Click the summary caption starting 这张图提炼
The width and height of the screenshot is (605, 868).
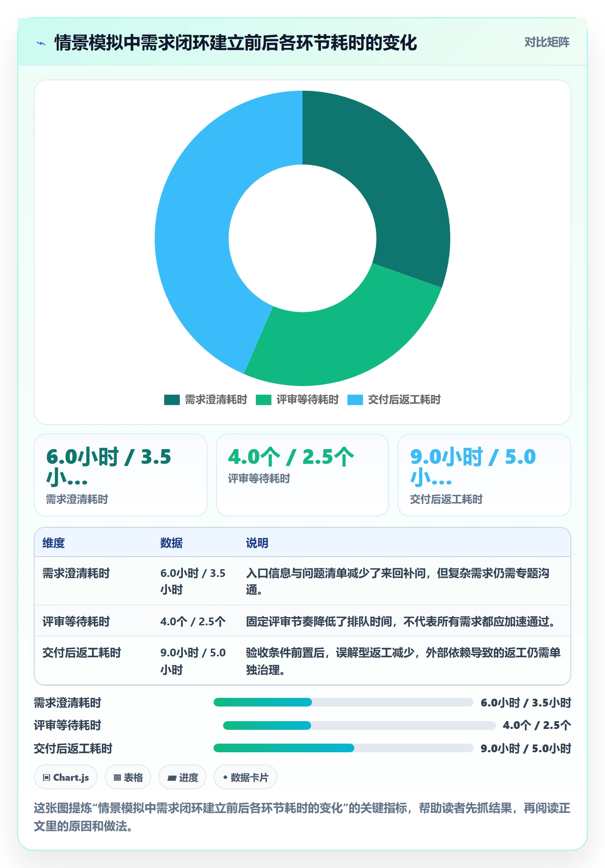(302, 817)
